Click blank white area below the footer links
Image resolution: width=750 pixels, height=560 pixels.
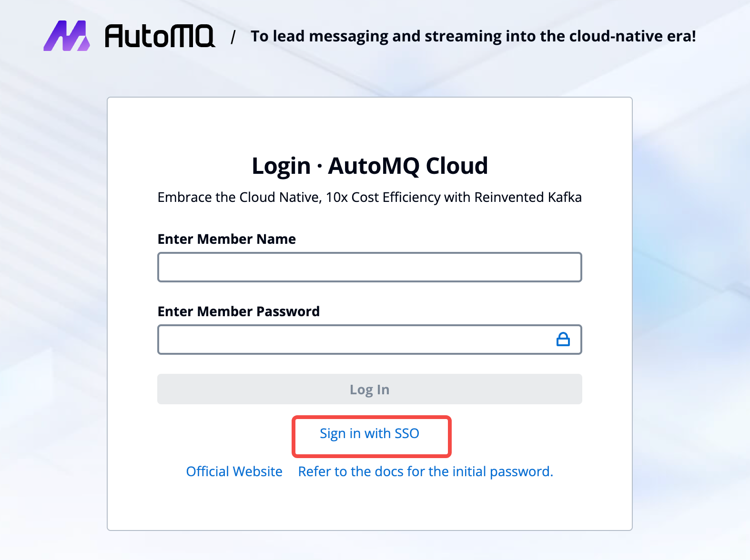tap(370, 506)
